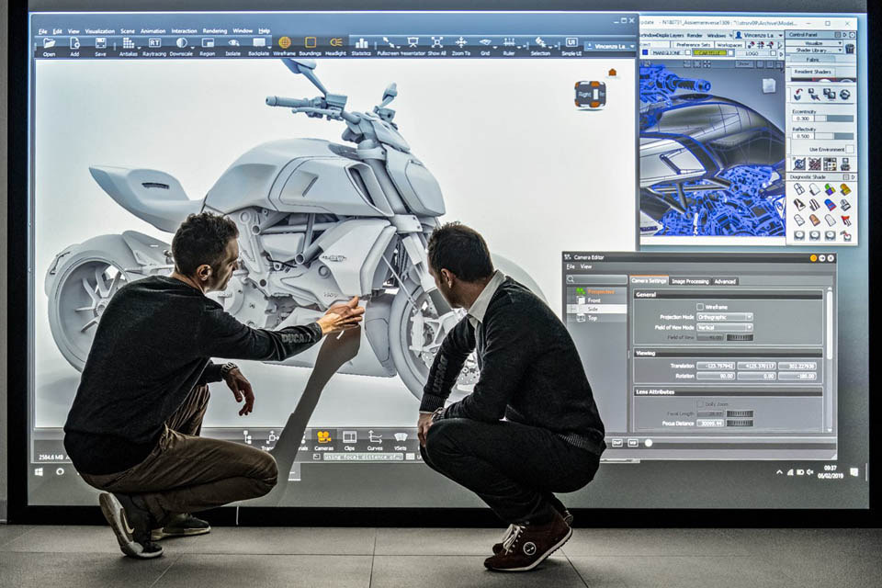Toggle the Headlight icon
Image resolution: width=882 pixels, height=588 pixels.
(336, 43)
